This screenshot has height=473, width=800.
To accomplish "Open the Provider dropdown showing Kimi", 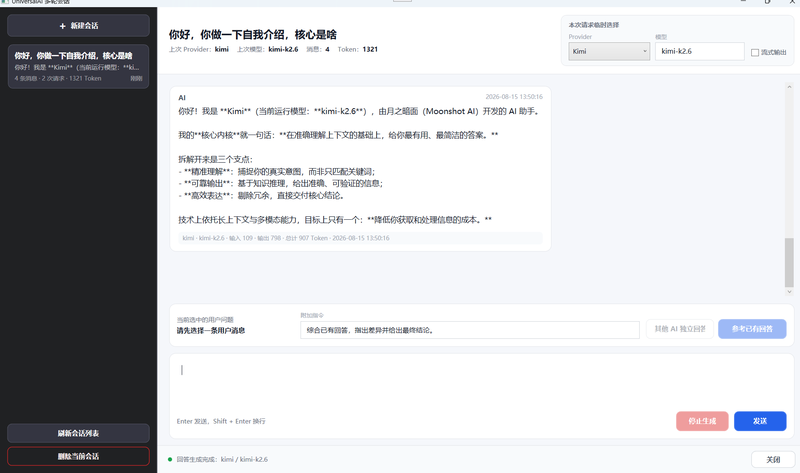I will click(x=609, y=51).
